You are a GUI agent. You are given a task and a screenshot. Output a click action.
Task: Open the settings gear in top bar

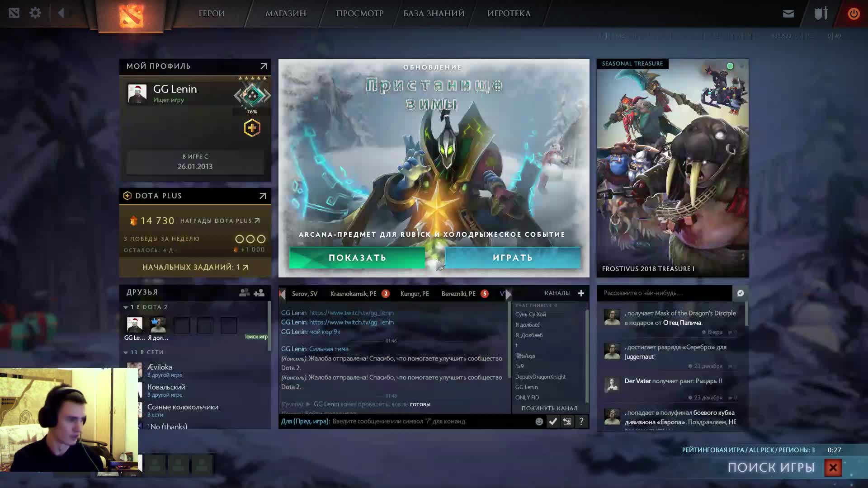point(35,13)
